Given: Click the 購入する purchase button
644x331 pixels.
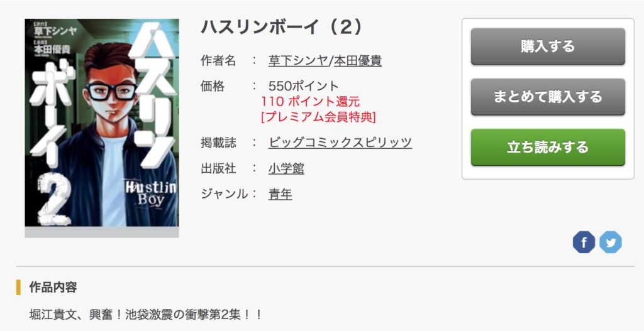Looking at the screenshot, I should point(548,46).
